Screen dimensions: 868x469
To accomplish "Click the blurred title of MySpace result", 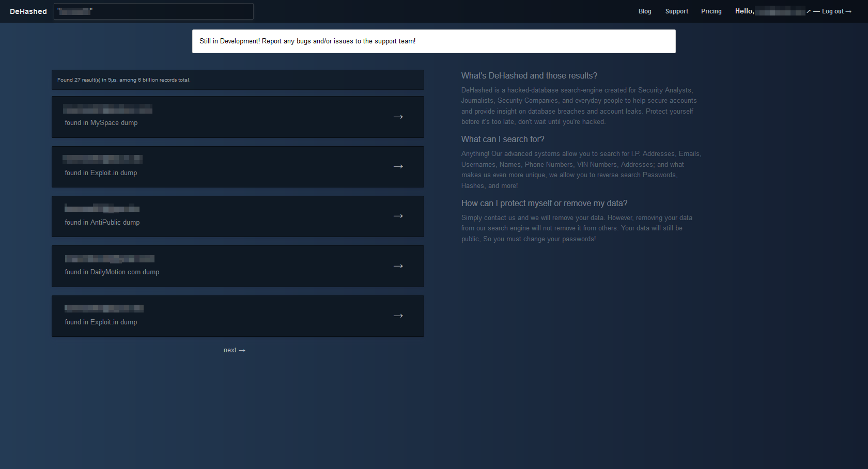I will point(107,109).
